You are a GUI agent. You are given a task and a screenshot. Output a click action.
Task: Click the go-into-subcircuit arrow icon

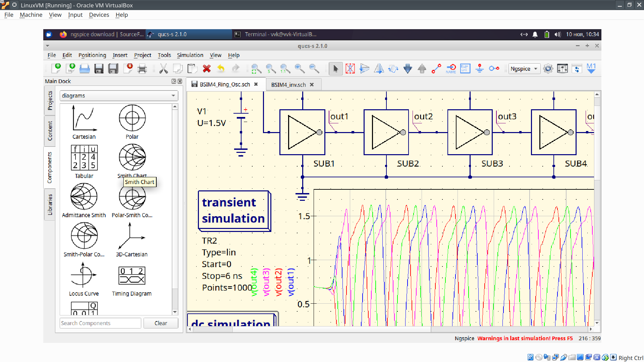(408, 69)
